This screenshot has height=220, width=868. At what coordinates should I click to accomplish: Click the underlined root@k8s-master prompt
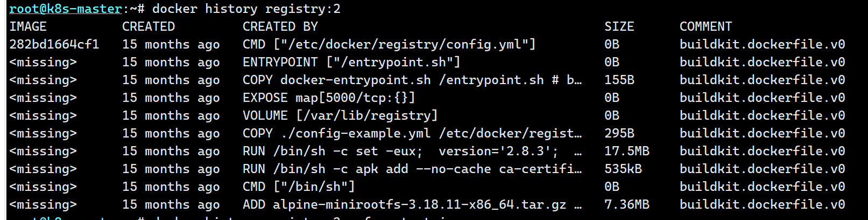coord(66,9)
